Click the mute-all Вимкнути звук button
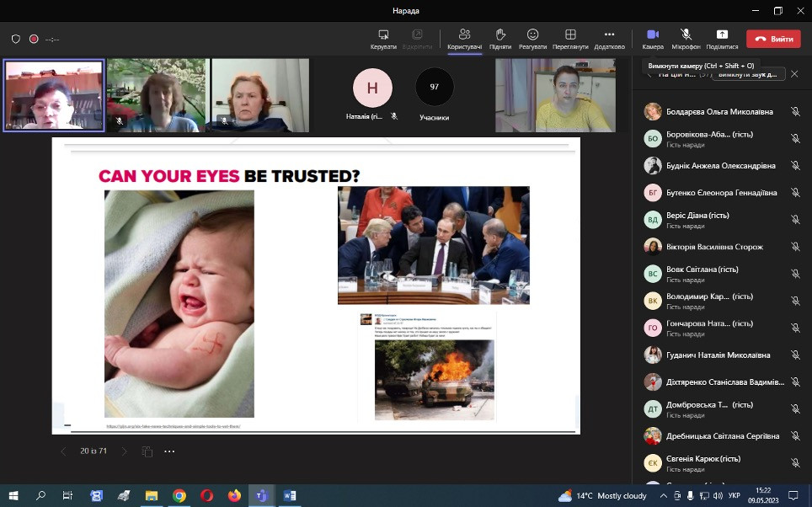Image resolution: width=812 pixels, height=507 pixels. tap(748, 74)
